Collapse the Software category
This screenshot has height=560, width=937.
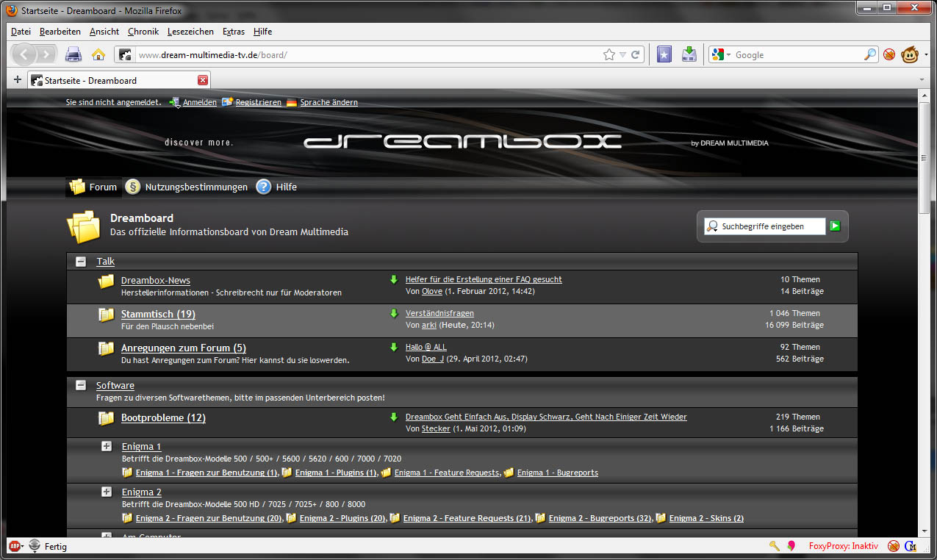(x=81, y=386)
